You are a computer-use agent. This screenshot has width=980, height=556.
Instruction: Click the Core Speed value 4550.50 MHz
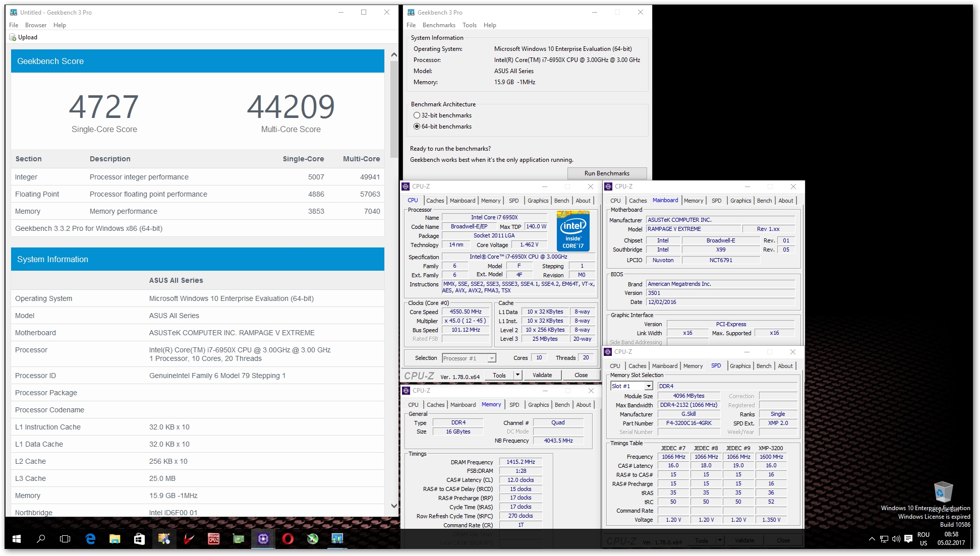tap(466, 312)
